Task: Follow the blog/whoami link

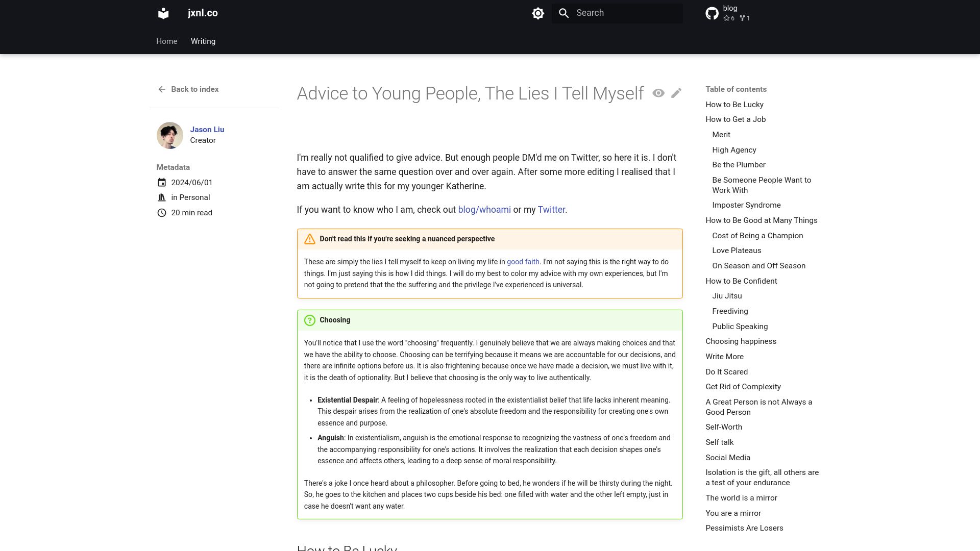Action: (484, 210)
